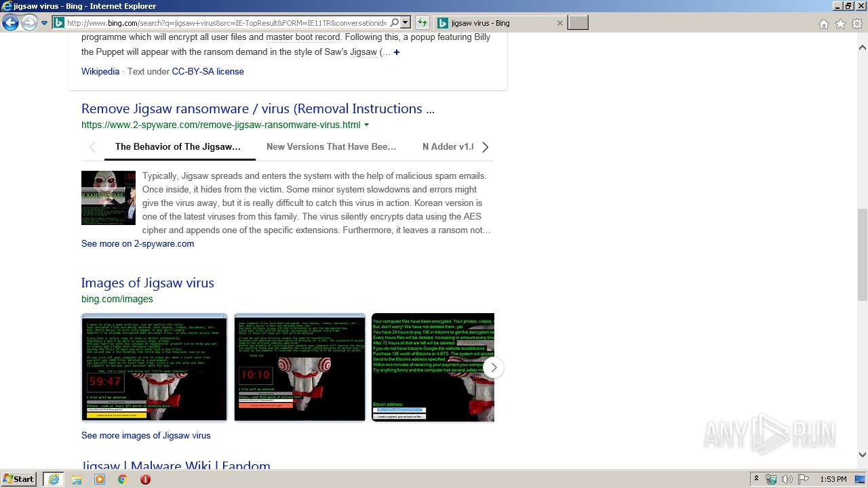Click the 1:53 PM system clock

point(833,479)
